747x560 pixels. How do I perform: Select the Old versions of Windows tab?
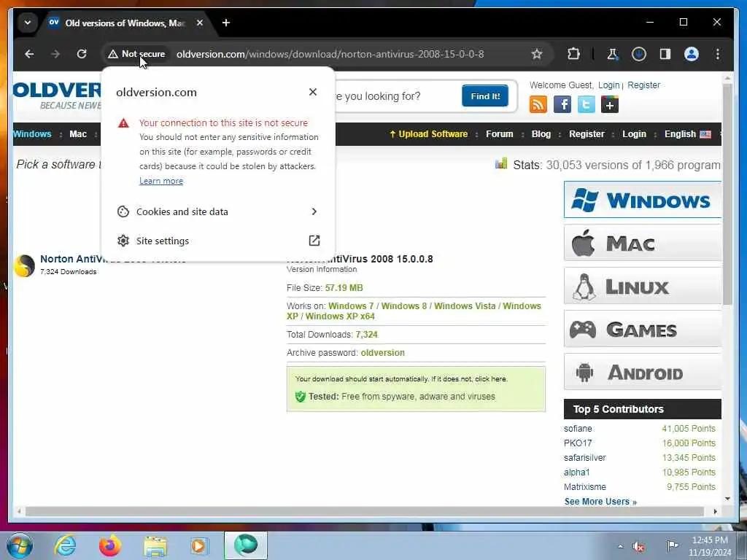click(x=125, y=23)
